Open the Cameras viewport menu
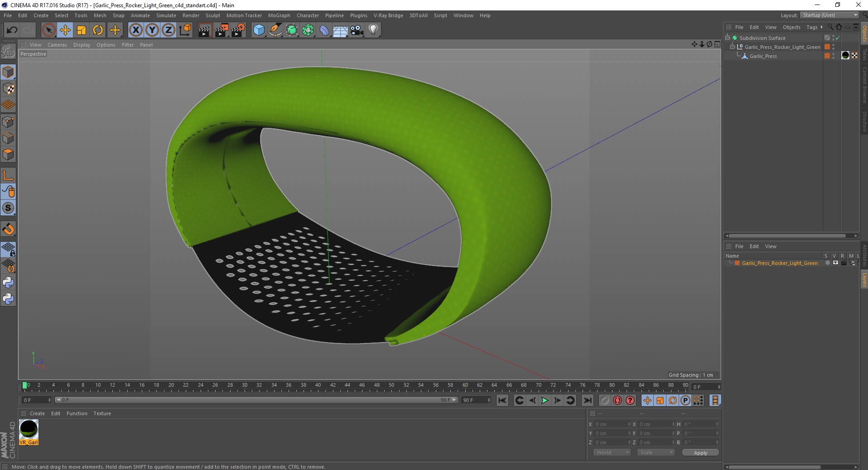The height and width of the screenshot is (470, 868). point(57,45)
